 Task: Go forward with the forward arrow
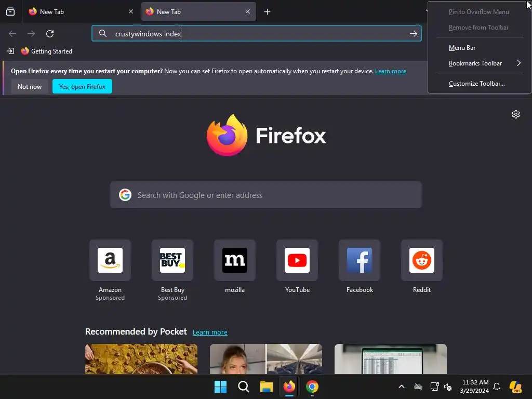click(x=31, y=34)
